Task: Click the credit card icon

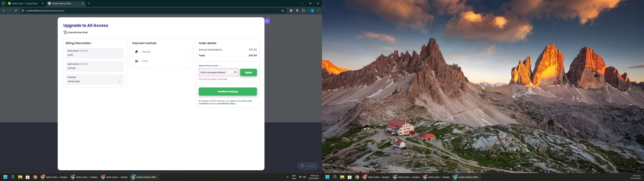Action: coord(137,61)
